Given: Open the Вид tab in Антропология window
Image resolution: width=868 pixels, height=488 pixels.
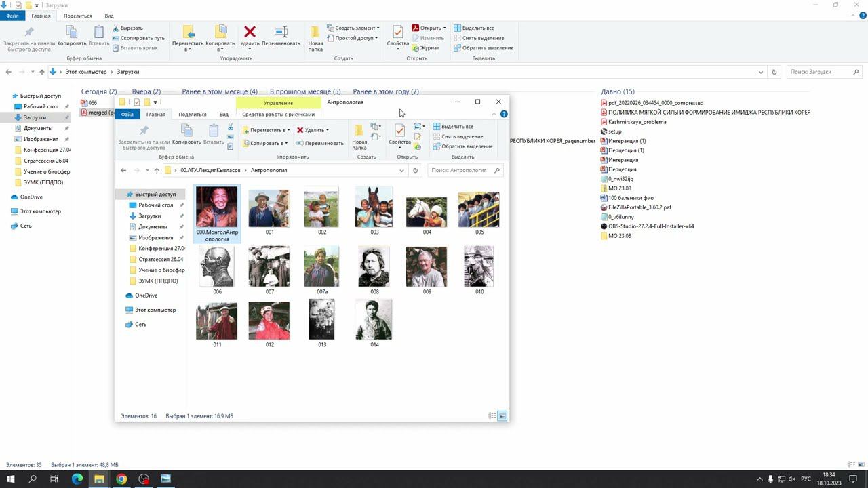Looking at the screenshot, I should click(x=224, y=115).
